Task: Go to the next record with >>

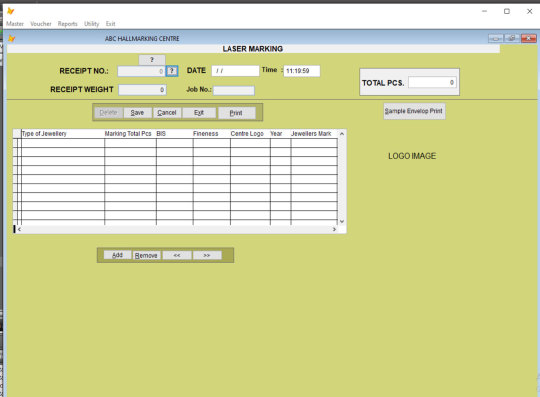Action: (207, 255)
